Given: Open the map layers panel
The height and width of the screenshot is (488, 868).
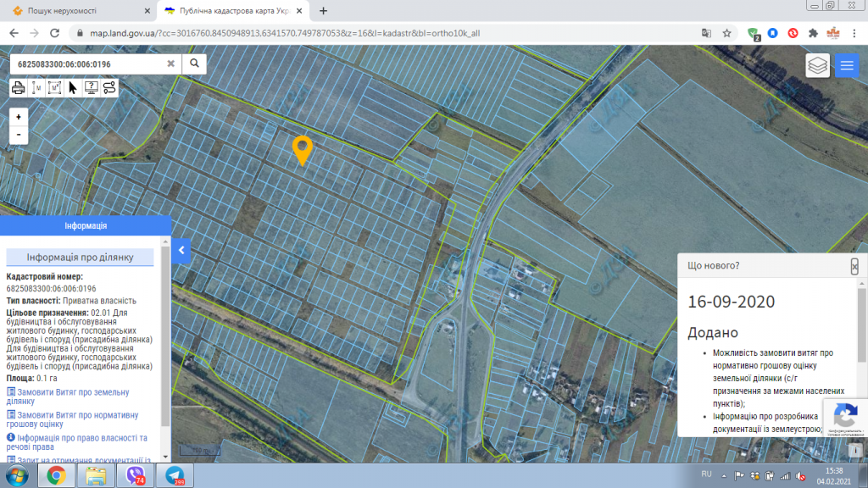Looking at the screenshot, I should coord(818,65).
